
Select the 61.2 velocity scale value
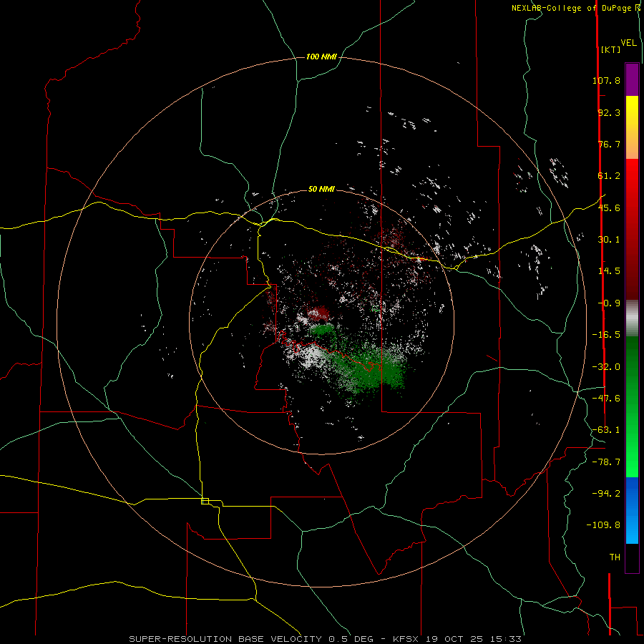click(x=609, y=176)
